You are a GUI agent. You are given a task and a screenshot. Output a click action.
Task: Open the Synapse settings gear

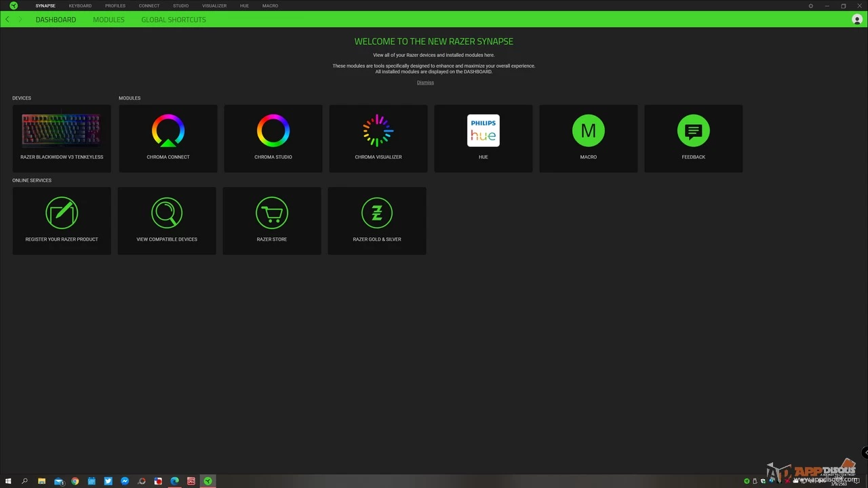pos(810,5)
